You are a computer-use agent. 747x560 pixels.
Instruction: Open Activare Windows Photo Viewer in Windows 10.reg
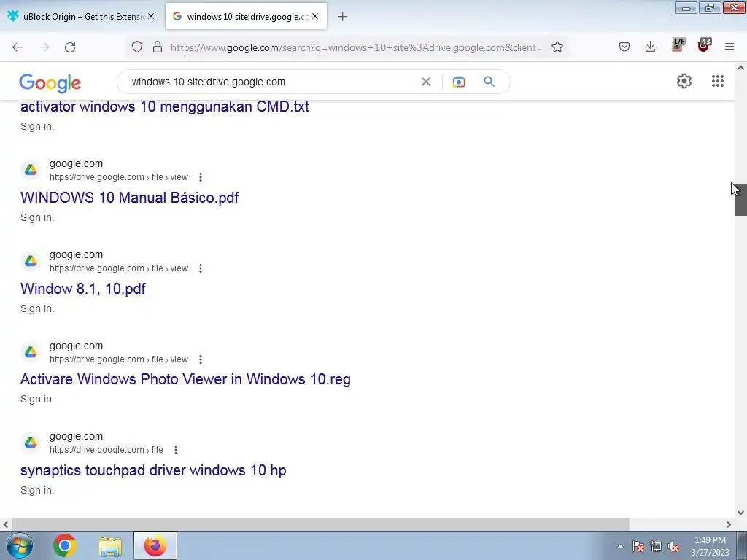coord(185,379)
